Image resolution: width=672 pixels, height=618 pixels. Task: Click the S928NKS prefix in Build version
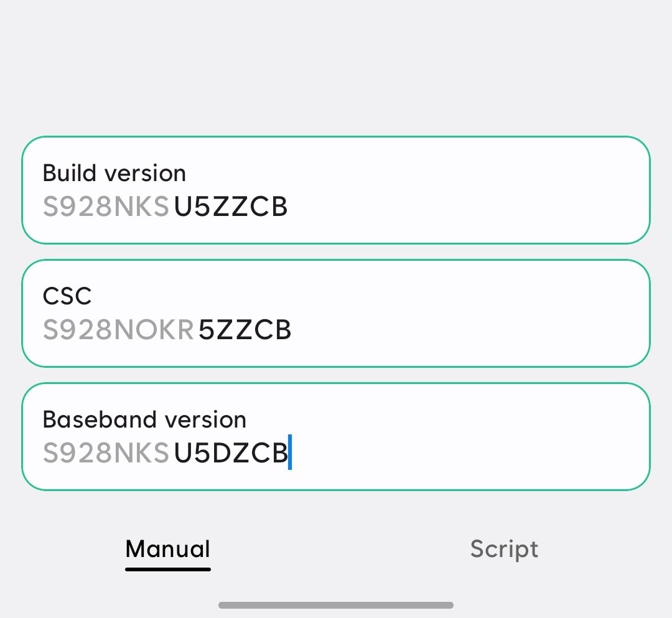pyautogui.click(x=106, y=205)
